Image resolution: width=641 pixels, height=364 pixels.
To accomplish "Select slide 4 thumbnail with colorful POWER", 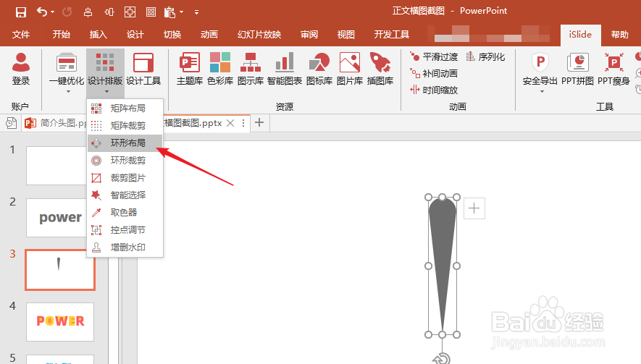I will [60, 321].
